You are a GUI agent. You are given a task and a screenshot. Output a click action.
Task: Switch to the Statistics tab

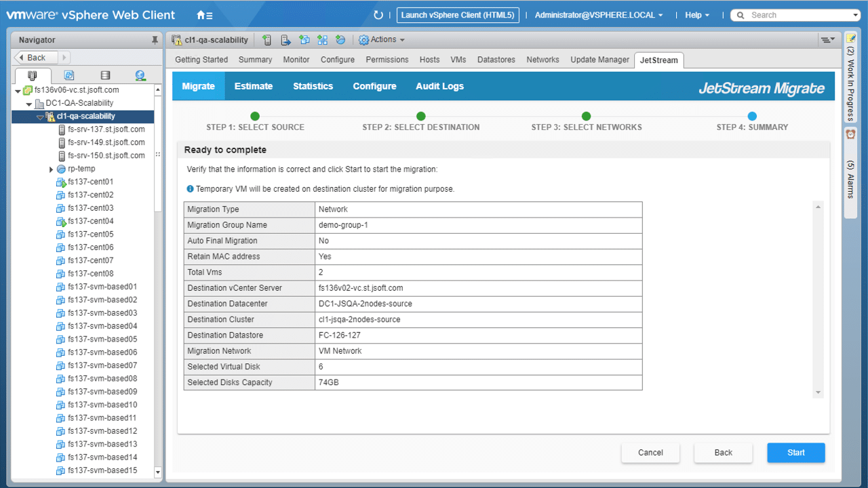pyautogui.click(x=313, y=86)
